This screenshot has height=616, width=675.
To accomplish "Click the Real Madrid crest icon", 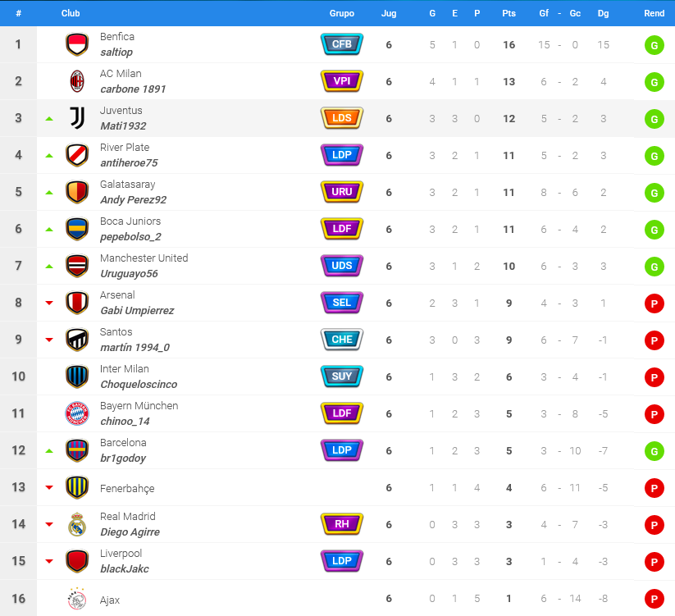I will (77, 524).
